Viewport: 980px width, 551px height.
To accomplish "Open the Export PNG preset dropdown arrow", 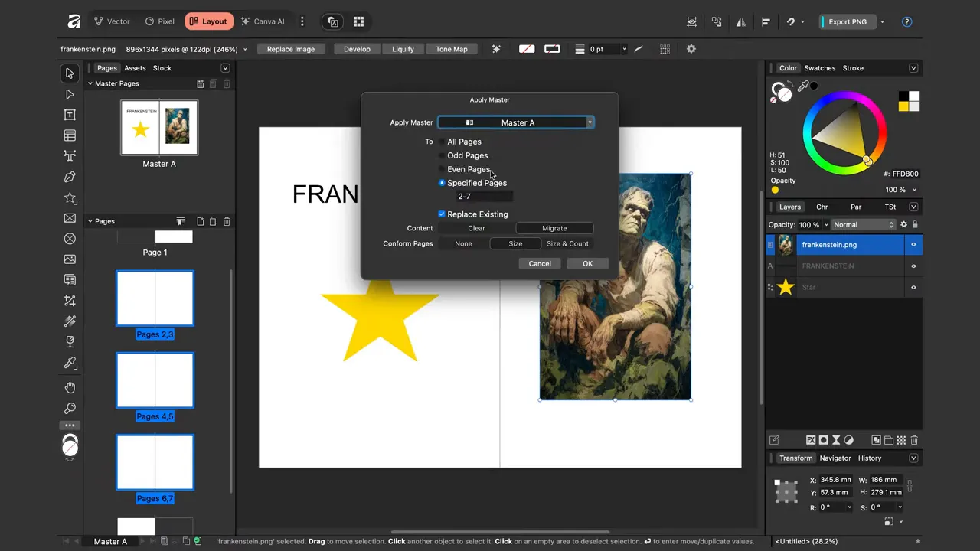I will [x=881, y=21].
